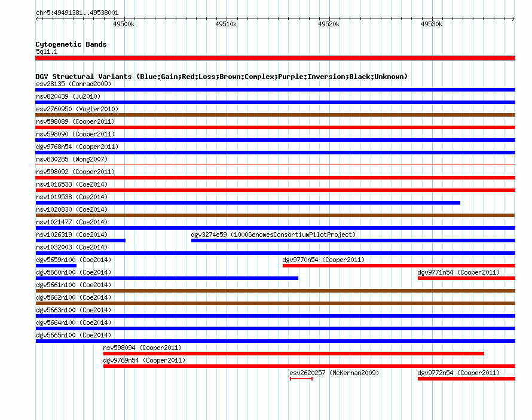This screenshot has width=532, height=420.
Task: Select dgv5660n100 (Coe2014) label
Action: click(74, 272)
